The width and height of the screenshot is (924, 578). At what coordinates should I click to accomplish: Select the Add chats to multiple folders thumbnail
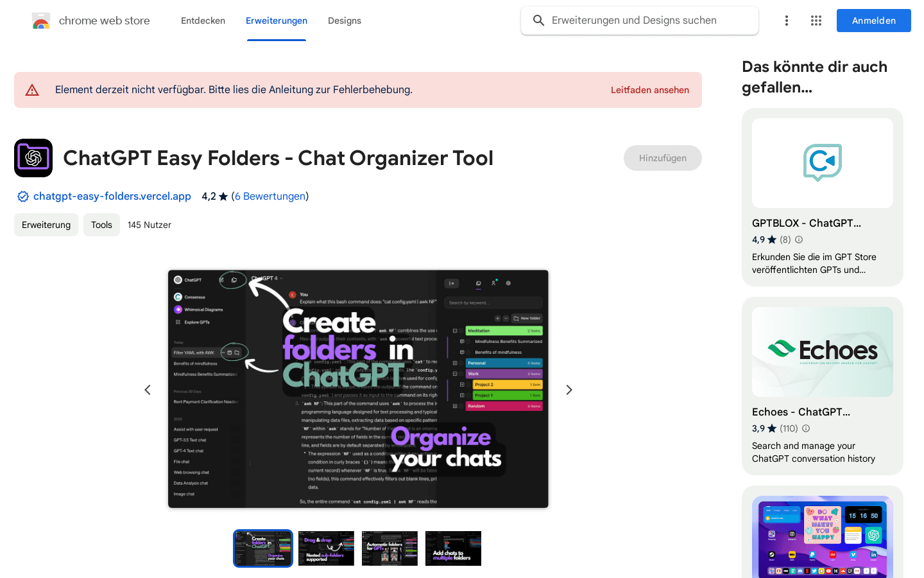[x=453, y=548]
